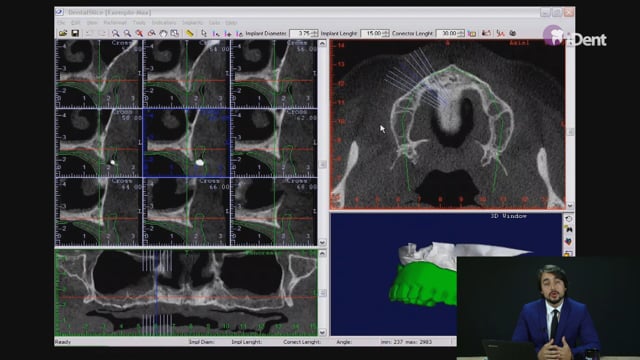
Task: Click the min max status bar entry
Action: 406,342
